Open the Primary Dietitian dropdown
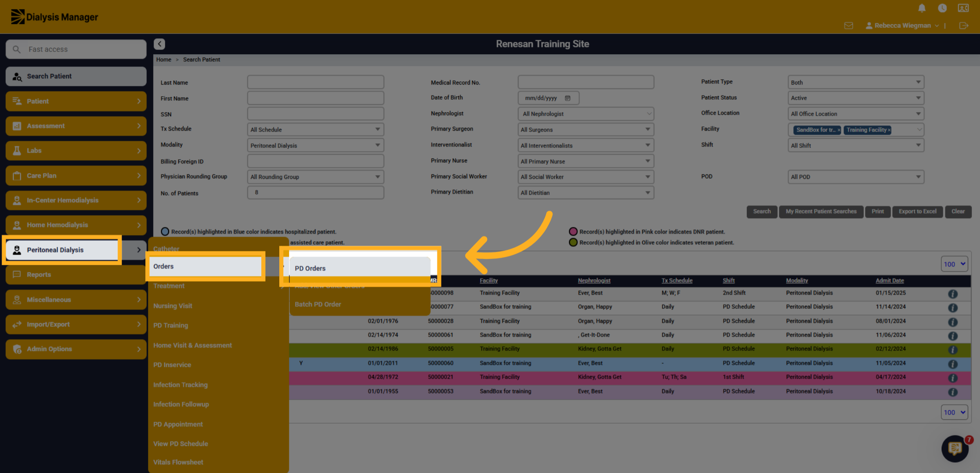Screen dimensions: 980x473 586,193
